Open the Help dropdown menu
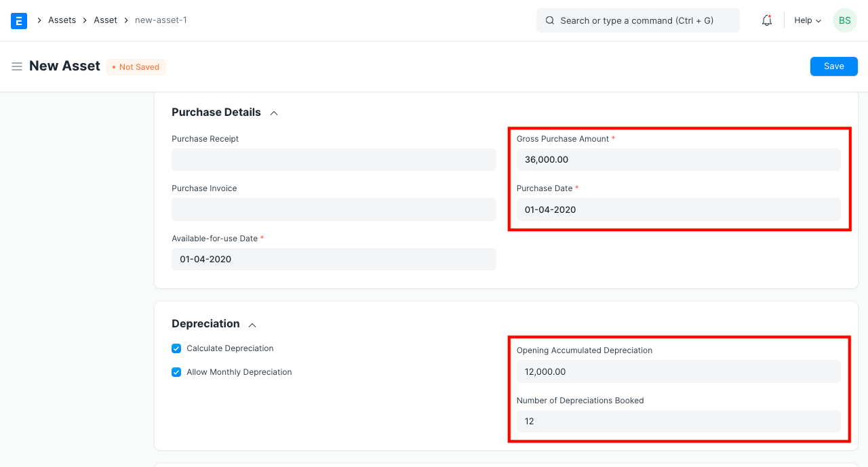 (x=807, y=20)
